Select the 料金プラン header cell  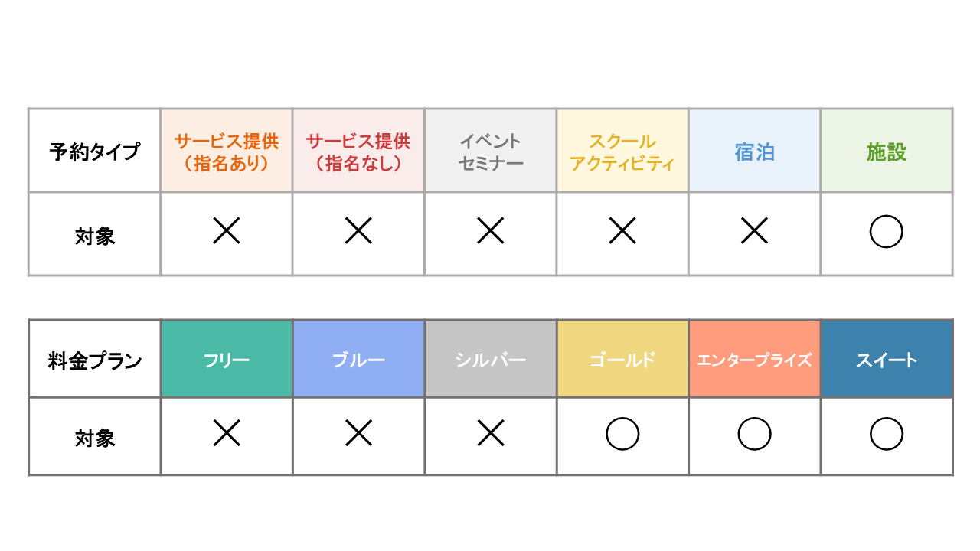[x=94, y=360]
